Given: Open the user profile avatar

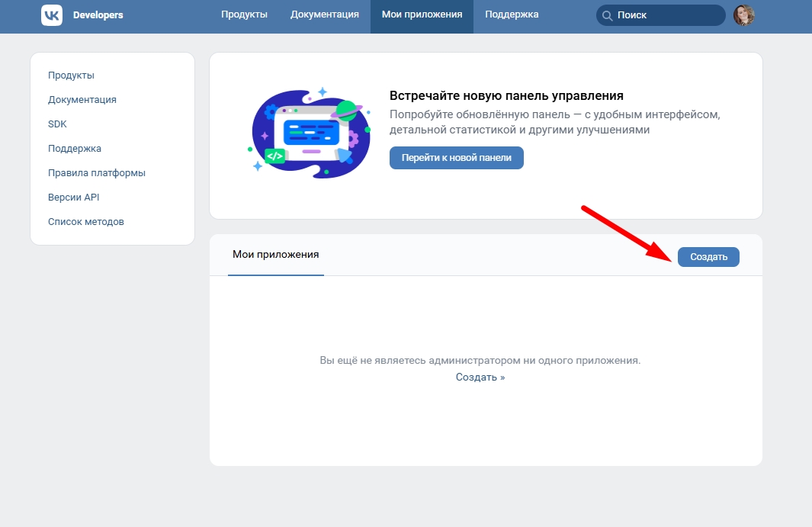Looking at the screenshot, I should tap(743, 15).
